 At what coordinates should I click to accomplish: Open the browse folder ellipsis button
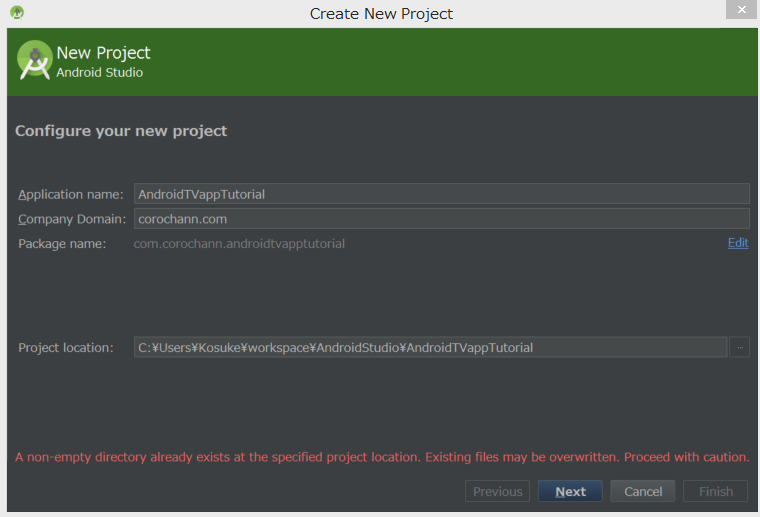pyautogui.click(x=740, y=347)
